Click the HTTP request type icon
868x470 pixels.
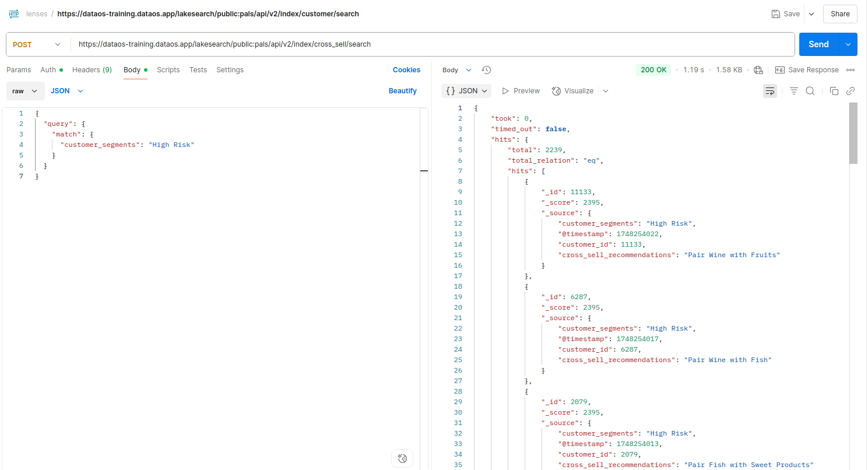[14, 13]
